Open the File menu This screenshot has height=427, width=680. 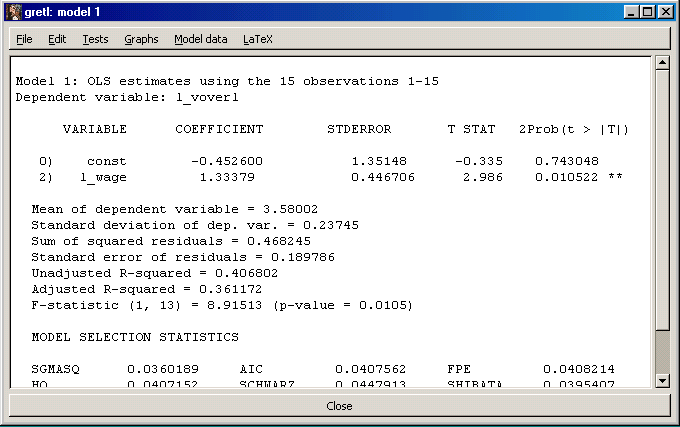[24, 40]
